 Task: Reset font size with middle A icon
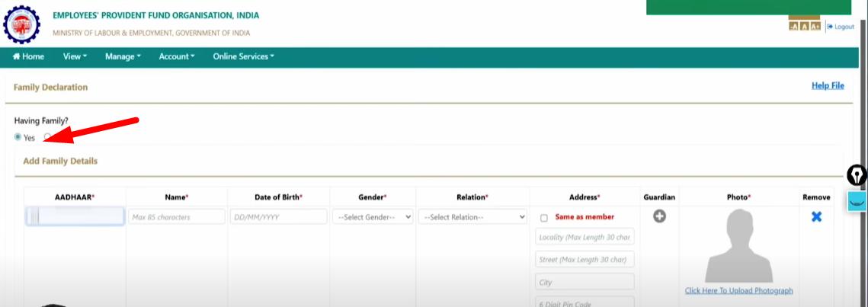click(x=804, y=27)
